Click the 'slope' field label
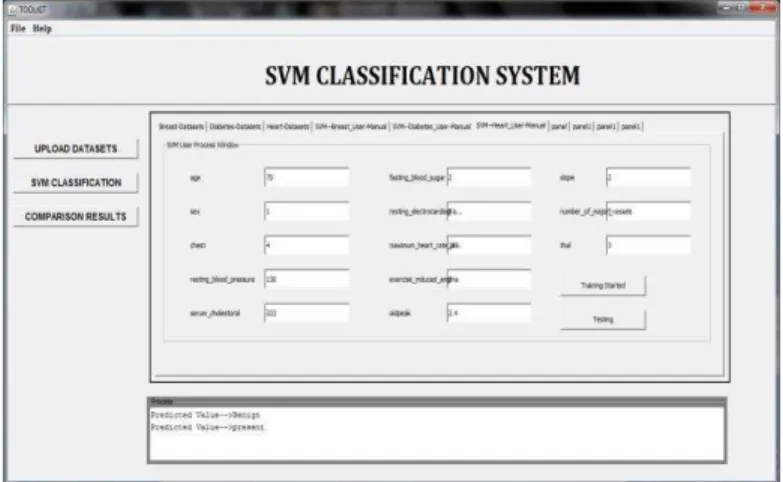This screenshot has width=783, height=482. click(567, 178)
